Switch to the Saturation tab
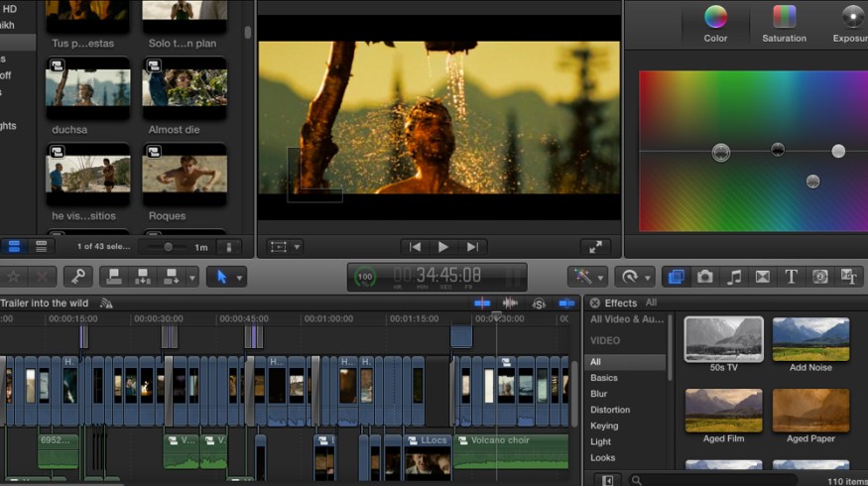 [x=784, y=24]
